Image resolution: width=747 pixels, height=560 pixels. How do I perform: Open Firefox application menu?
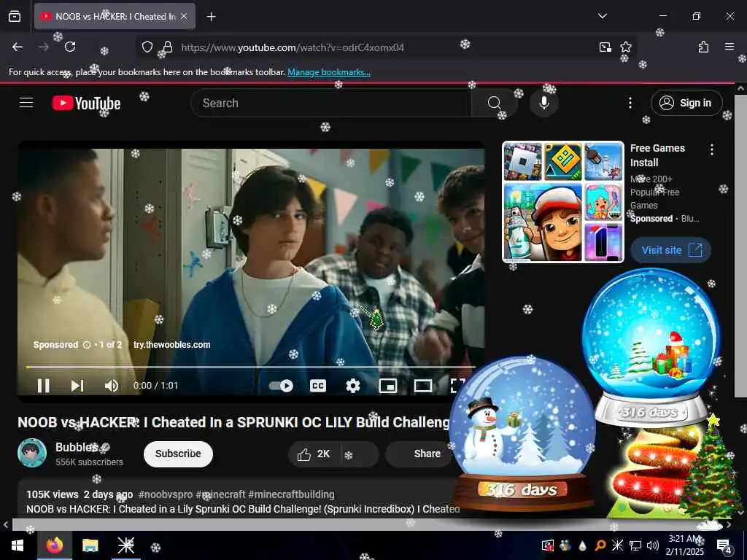729,47
